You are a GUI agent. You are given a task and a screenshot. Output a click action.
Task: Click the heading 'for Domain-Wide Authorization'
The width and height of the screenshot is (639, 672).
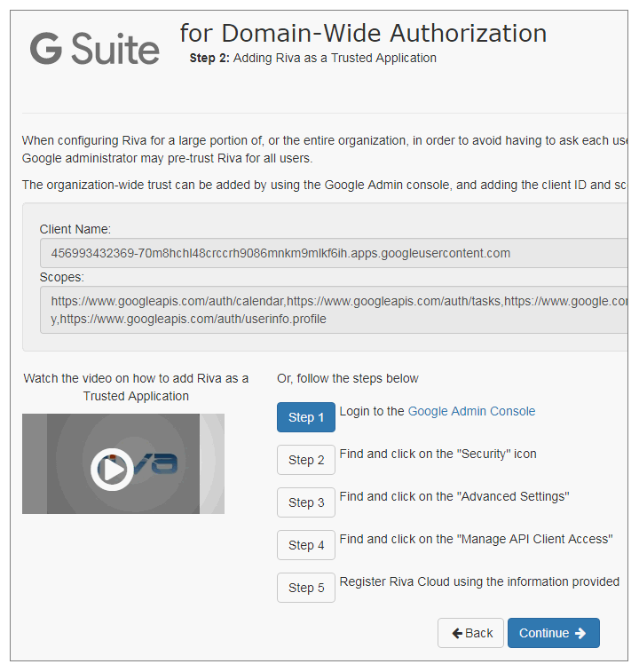(x=363, y=34)
